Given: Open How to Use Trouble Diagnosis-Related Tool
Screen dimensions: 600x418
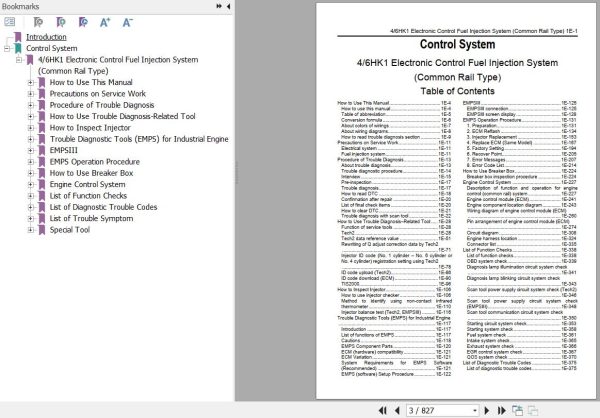Looking at the screenshot, I should (x=122, y=116).
